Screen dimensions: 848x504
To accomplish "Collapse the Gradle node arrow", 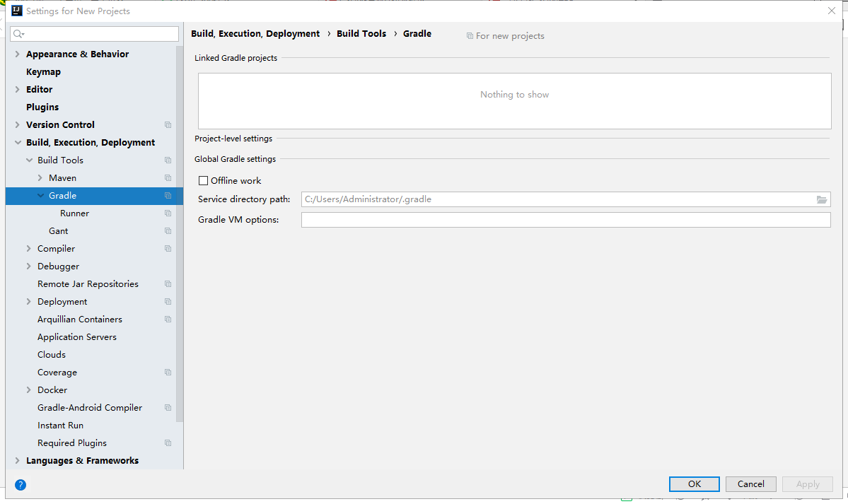I will click(x=40, y=196).
